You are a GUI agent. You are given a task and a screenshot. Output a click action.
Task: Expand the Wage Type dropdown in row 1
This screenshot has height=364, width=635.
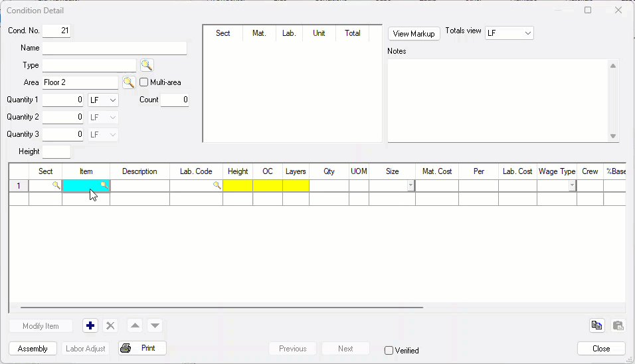click(572, 185)
